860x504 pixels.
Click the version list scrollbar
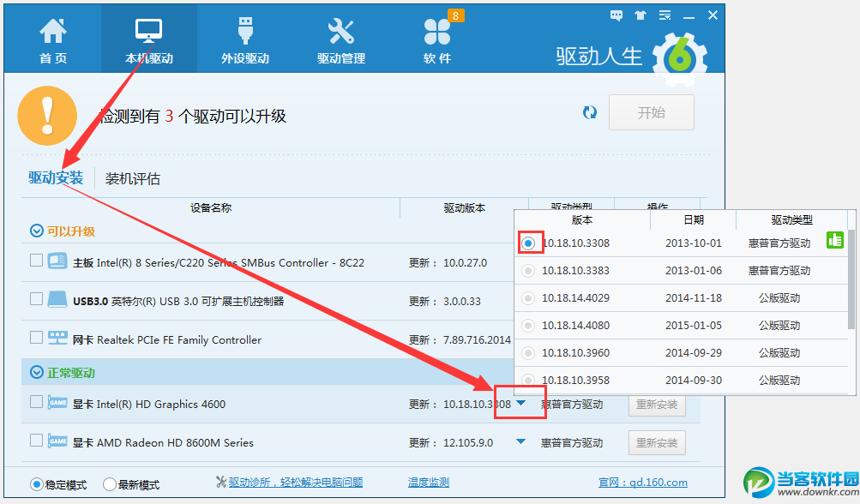[x=851, y=279]
